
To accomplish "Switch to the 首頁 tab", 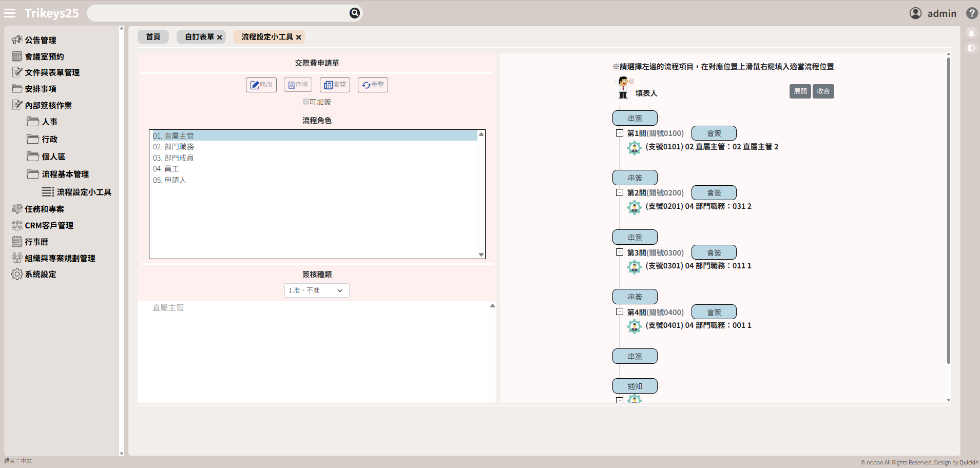I will click(x=153, y=37).
